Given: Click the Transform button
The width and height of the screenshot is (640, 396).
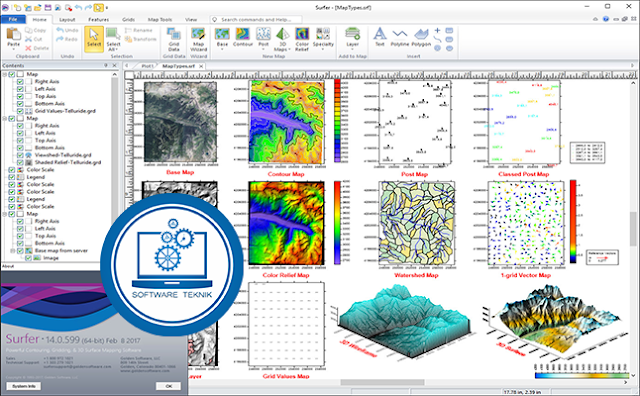Looking at the screenshot, I should (140, 39).
